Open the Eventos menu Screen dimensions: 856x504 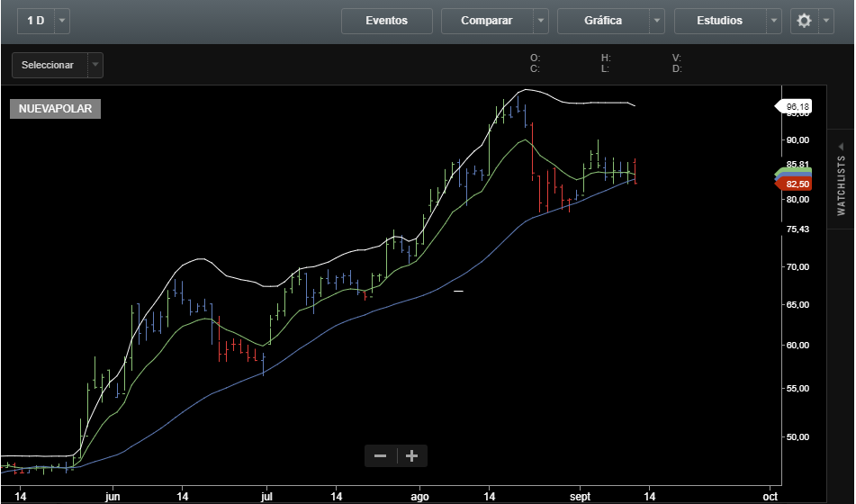(x=387, y=21)
